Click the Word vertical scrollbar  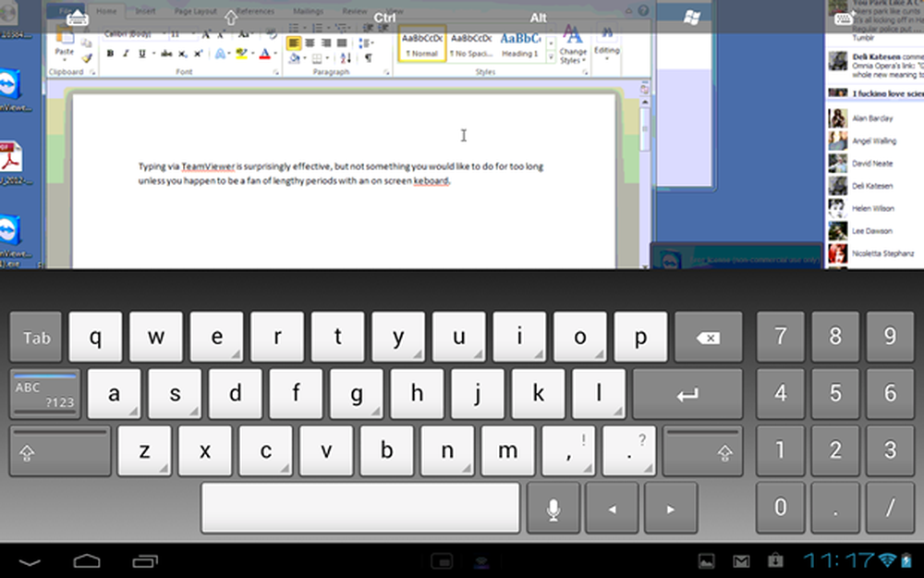tap(645, 183)
